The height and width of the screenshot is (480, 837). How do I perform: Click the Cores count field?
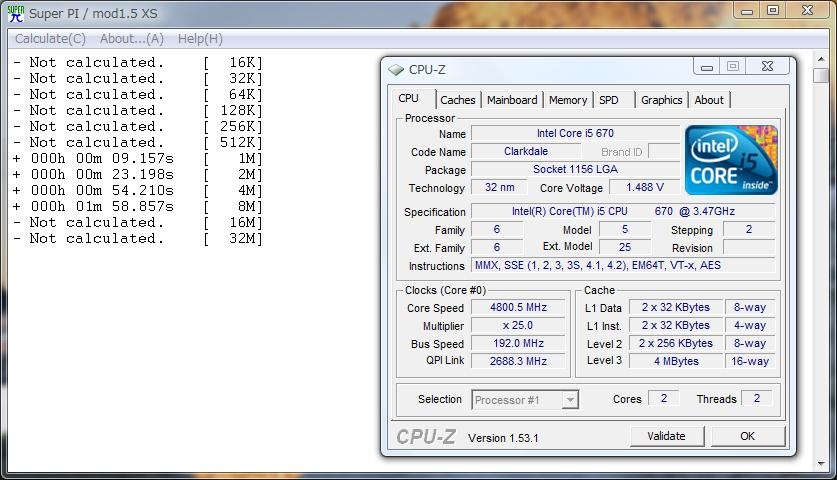[x=664, y=398]
